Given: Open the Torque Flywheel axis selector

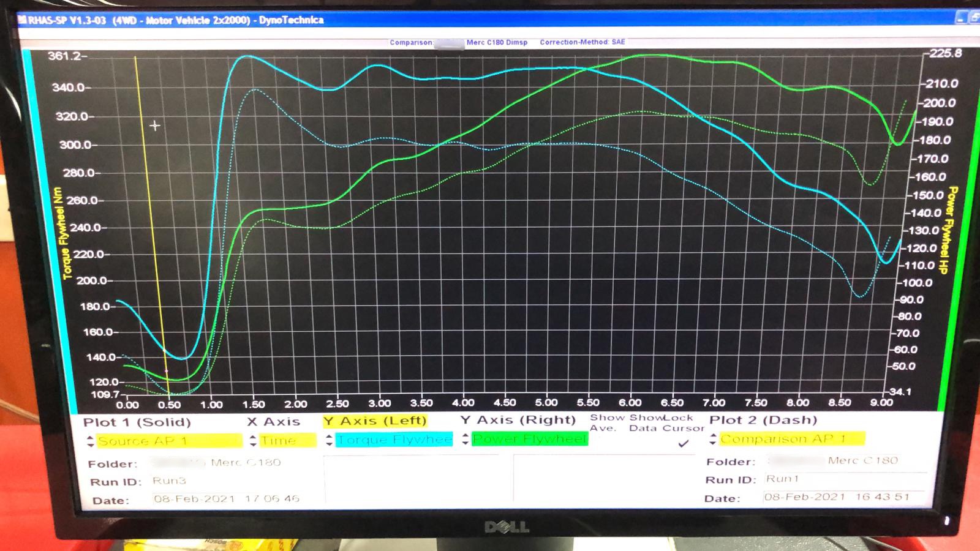Looking at the screenshot, I should (394, 440).
